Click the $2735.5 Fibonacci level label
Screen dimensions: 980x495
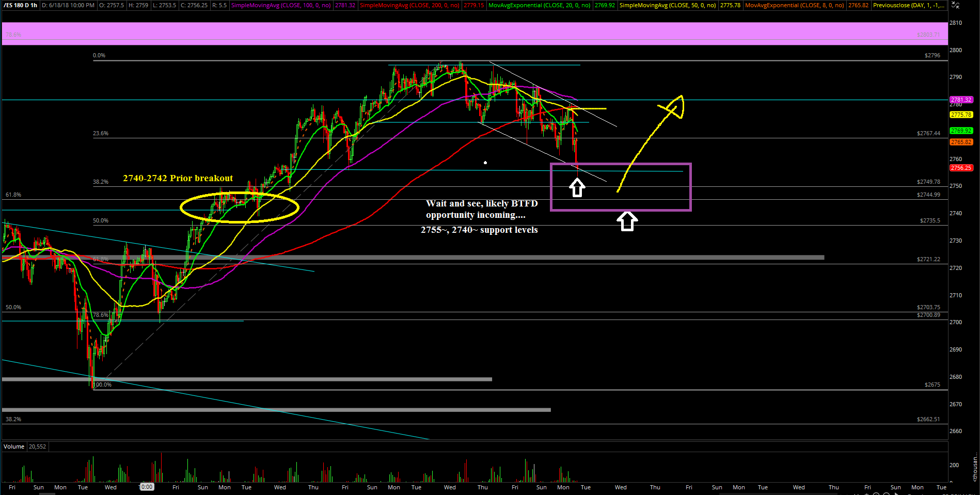coord(930,220)
